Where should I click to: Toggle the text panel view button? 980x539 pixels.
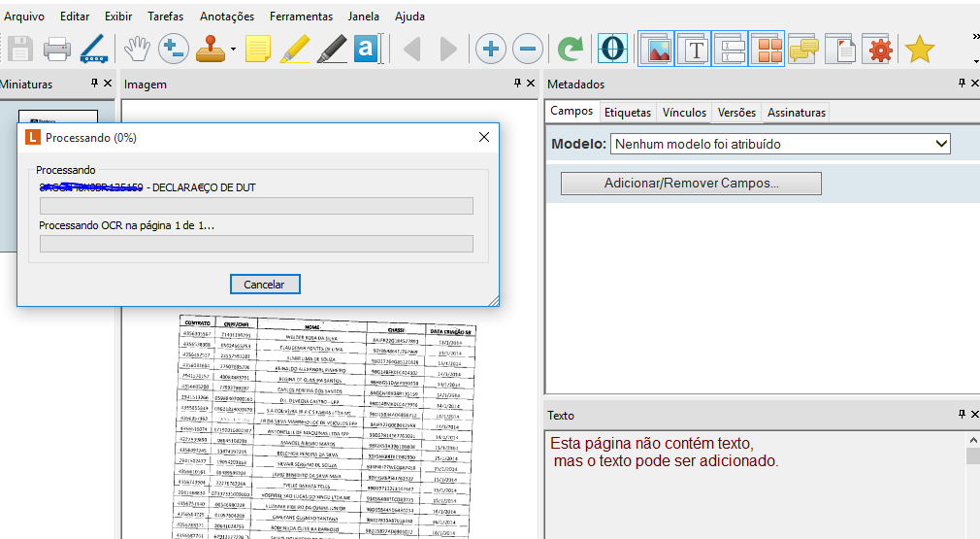click(x=693, y=49)
